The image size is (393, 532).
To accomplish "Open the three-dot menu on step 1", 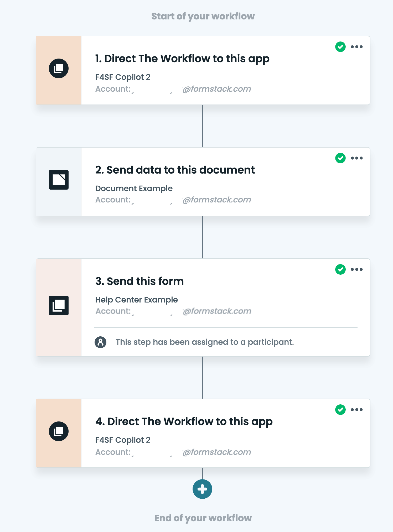I will pyautogui.click(x=357, y=47).
